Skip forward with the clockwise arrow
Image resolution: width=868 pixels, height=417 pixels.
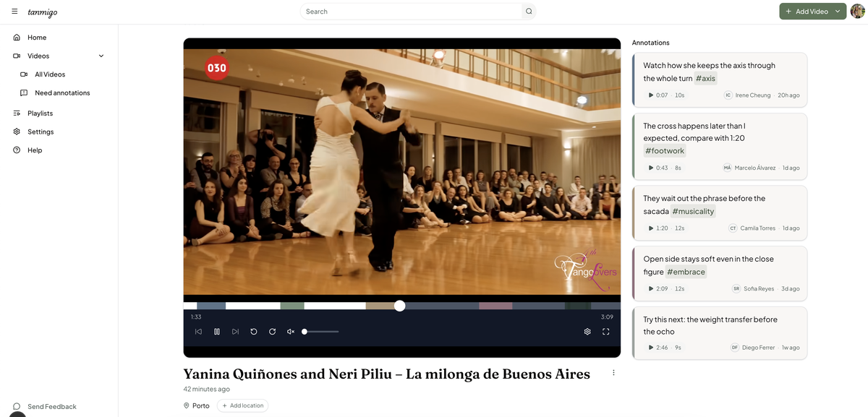coord(273,332)
